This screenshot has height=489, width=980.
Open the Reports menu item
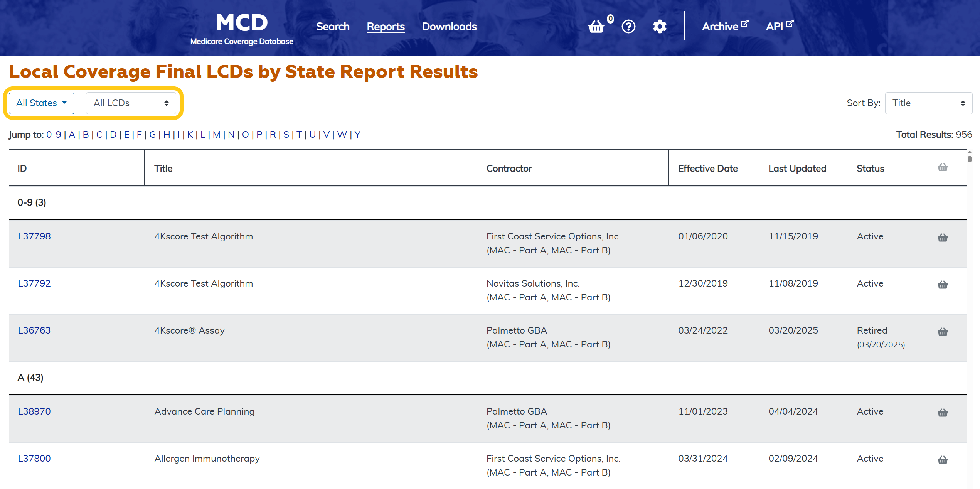pyautogui.click(x=386, y=27)
